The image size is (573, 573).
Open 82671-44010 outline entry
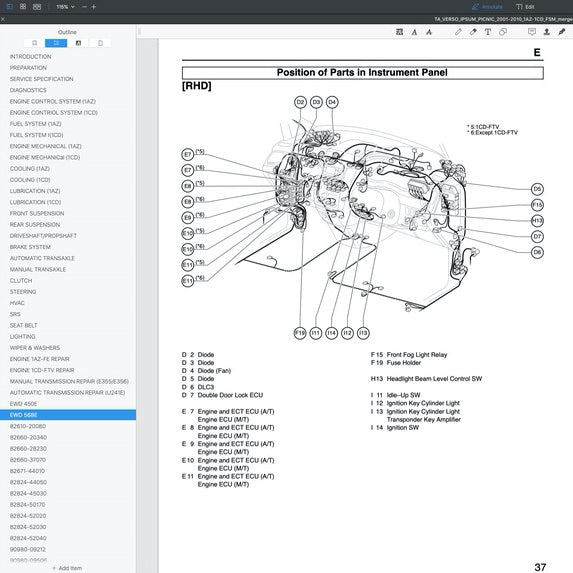pyautogui.click(x=27, y=471)
